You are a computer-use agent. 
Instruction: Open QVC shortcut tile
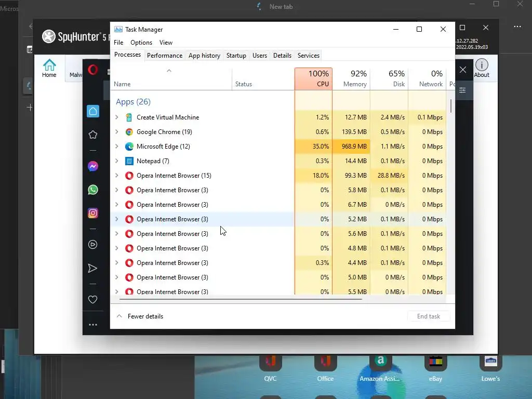(x=270, y=368)
